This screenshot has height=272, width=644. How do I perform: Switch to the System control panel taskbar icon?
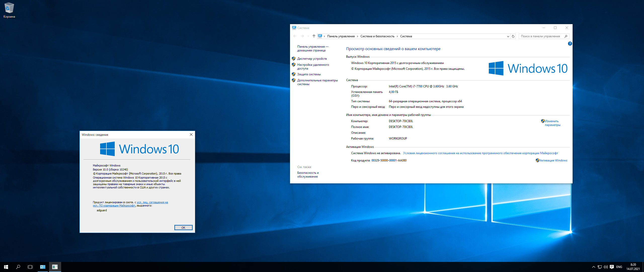click(43, 267)
